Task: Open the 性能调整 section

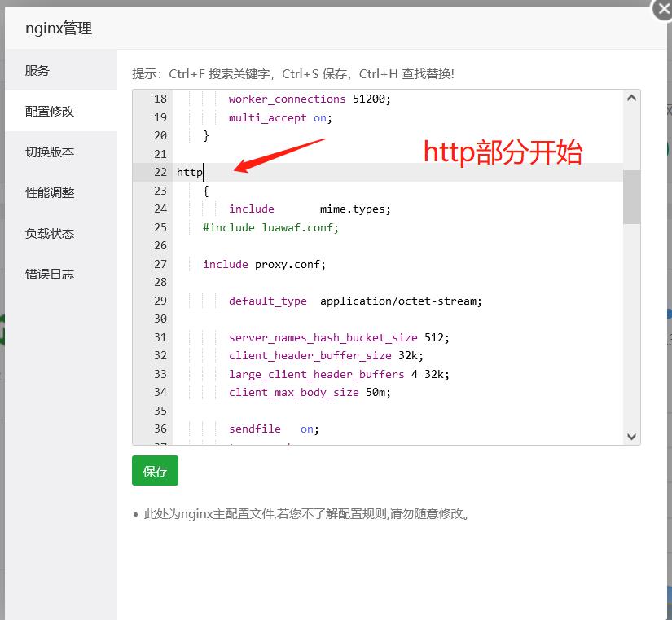Action: 50,193
